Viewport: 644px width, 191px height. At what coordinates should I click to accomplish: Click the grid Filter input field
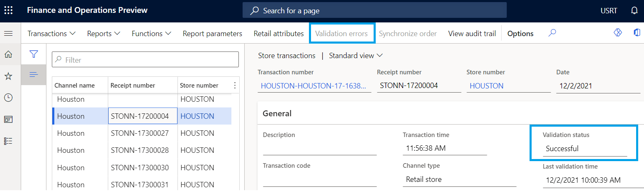pyautogui.click(x=145, y=60)
